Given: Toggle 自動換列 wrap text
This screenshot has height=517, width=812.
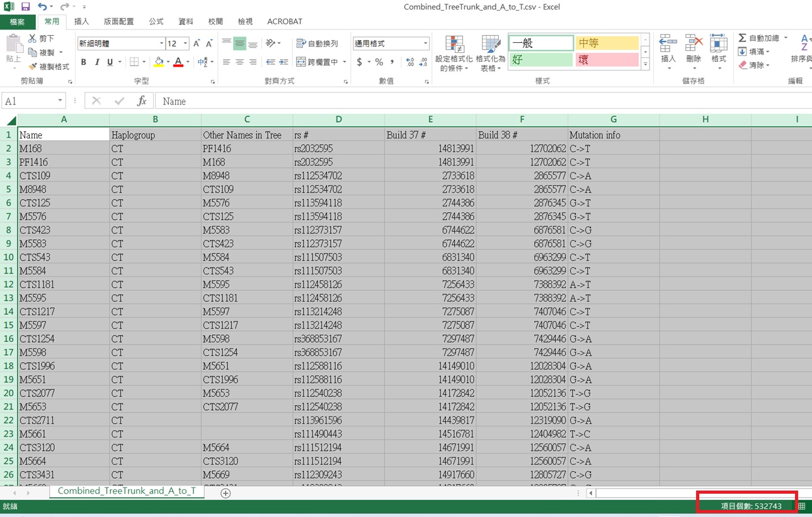Looking at the screenshot, I should click(x=317, y=43).
